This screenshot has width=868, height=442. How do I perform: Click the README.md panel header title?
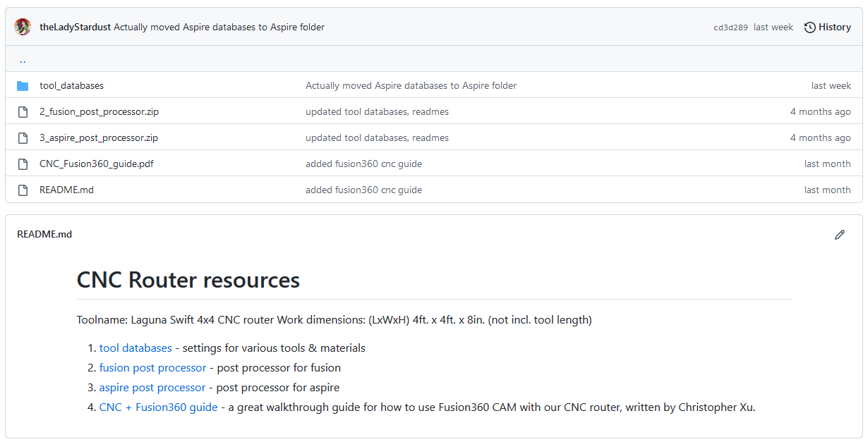[44, 234]
